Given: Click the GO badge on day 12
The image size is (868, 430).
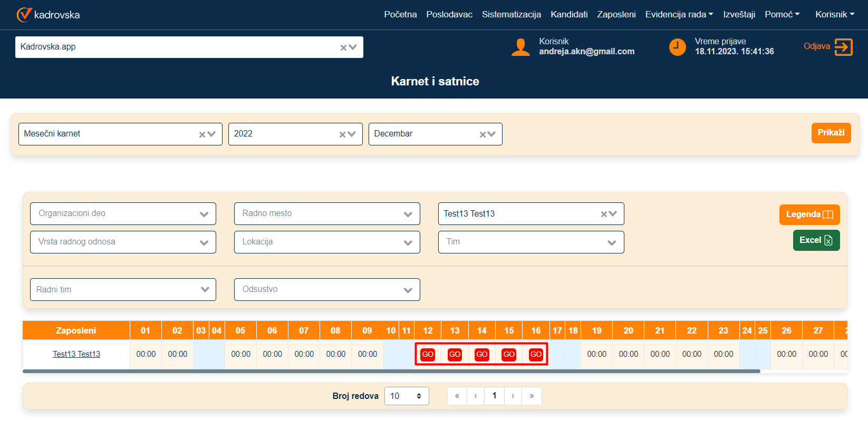Looking at the screenshot, I should (x=428, y=354).
